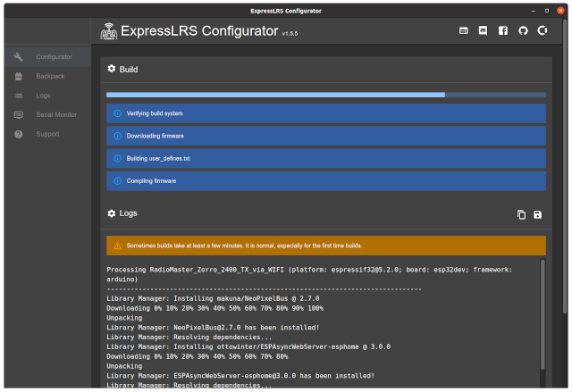This screenshot has width=572, height=392.
Task: Select the Verifying build system step
Action: click(326, 113)
